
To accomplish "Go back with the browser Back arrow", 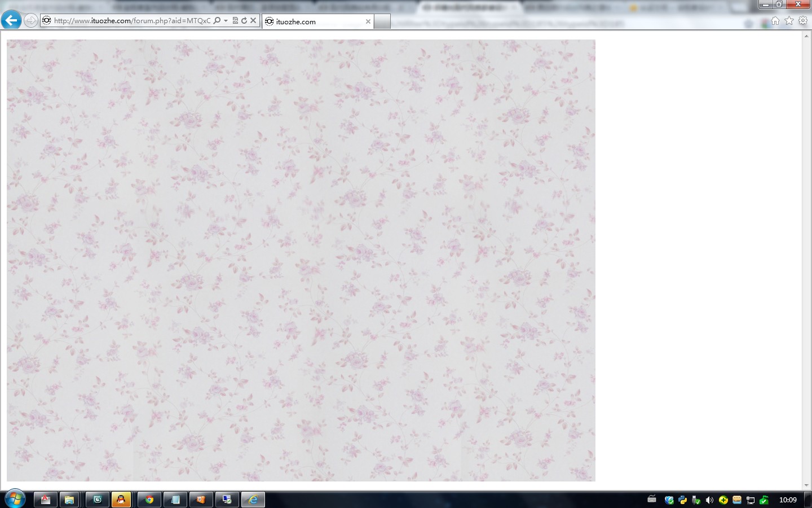I will 11,20.
